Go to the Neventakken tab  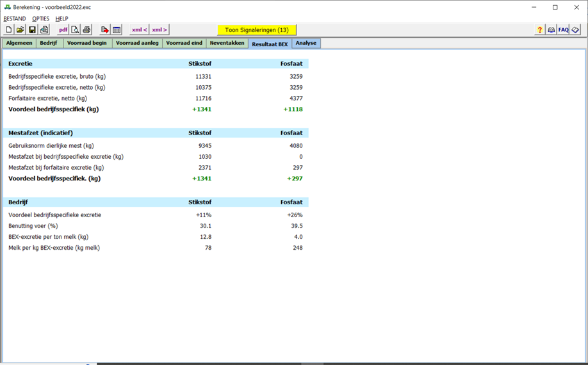click(227, 44)
